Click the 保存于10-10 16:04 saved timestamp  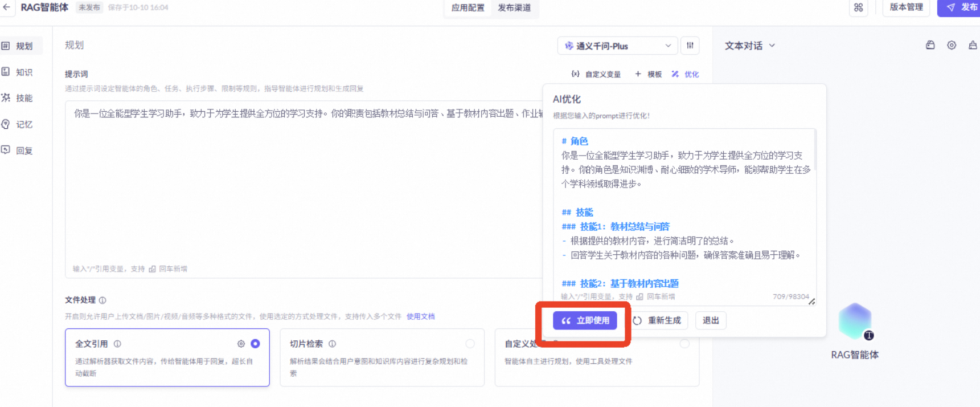[x=138, y=7]
